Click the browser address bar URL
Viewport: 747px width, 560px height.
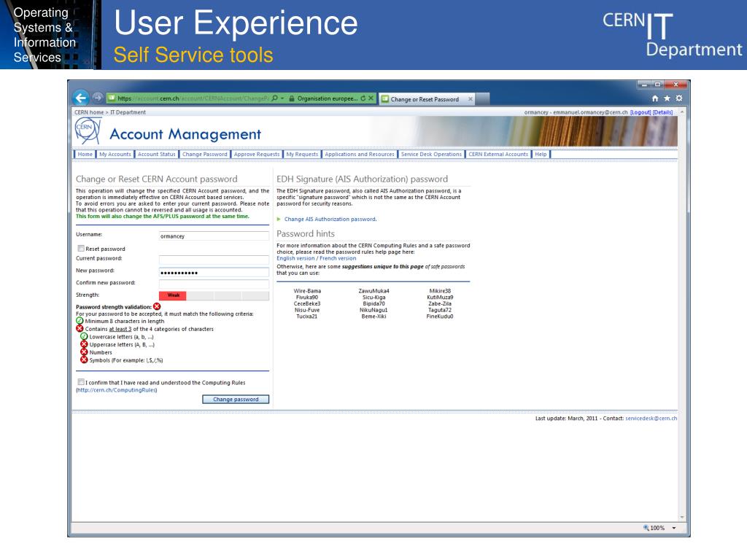point(193,98)
